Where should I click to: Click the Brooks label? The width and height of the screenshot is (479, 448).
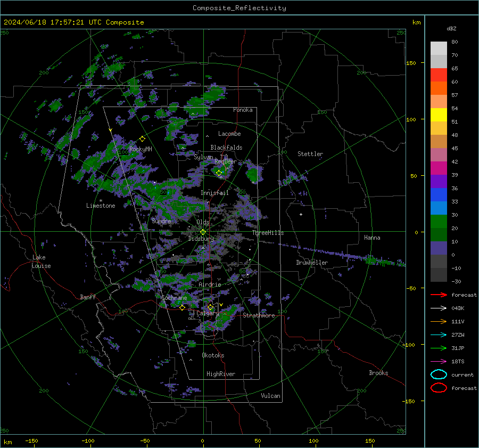pyautogui.click(x=378, y=373)
